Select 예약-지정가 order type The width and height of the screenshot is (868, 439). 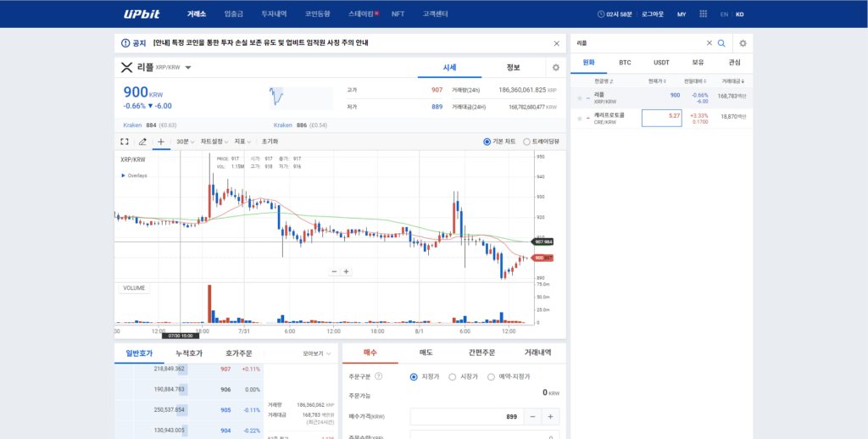coord(492,376)
